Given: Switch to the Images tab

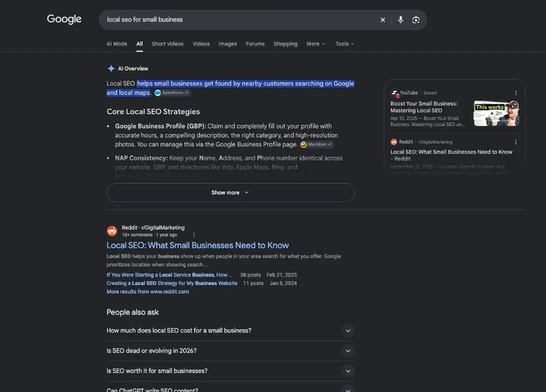Looking at the screenshot, I should pyautogui.click(x=228, y=44).
